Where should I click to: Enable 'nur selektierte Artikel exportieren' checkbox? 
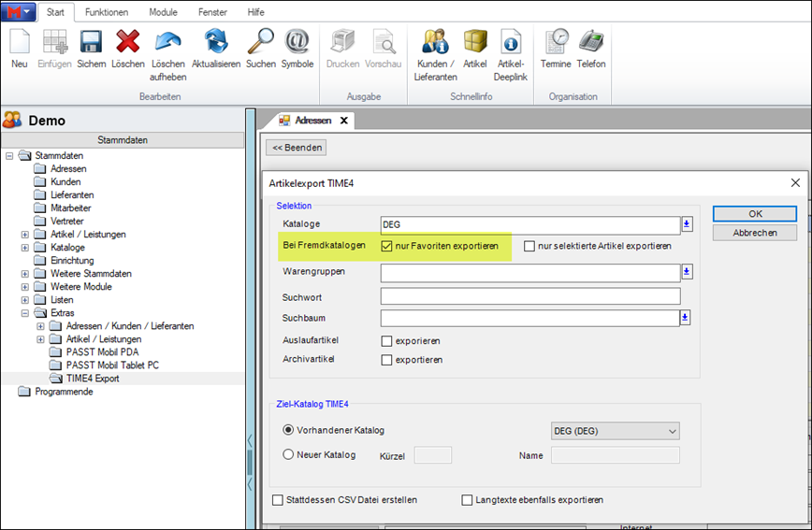click(529, 247)
